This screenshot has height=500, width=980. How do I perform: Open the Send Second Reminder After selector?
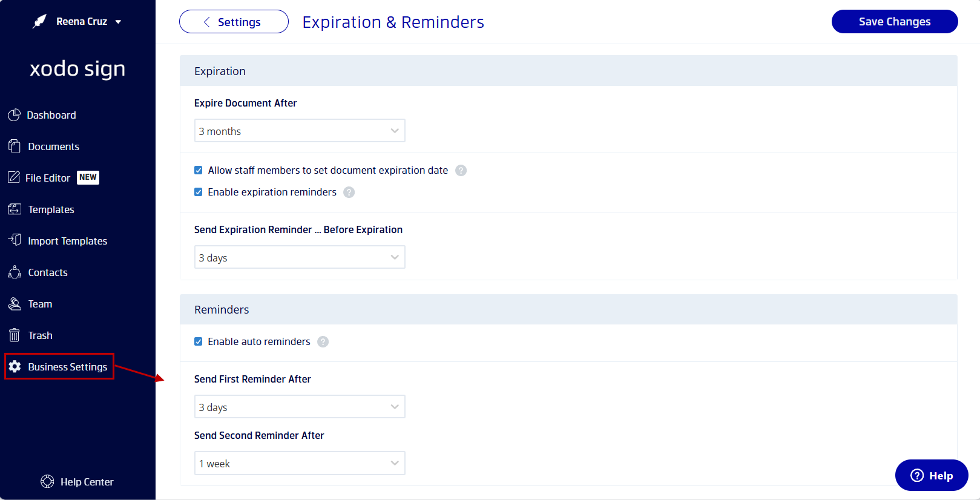(x=300, y=462)
